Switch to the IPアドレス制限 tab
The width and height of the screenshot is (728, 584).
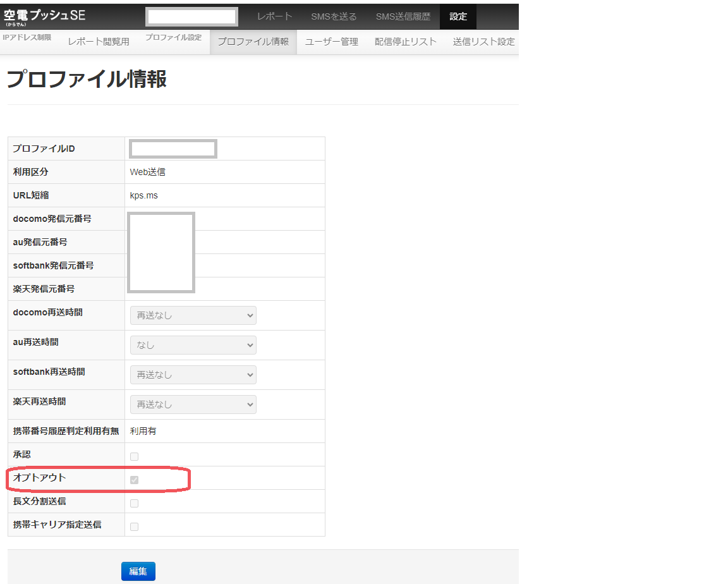click(x=27, y=37)
